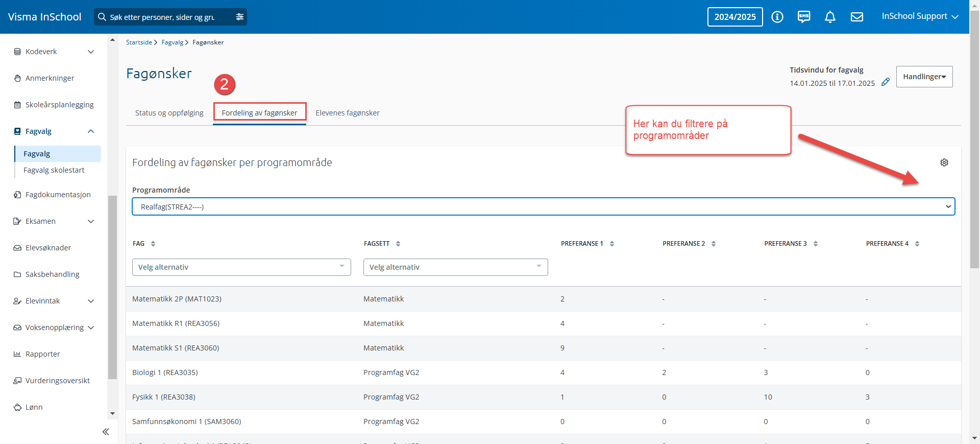The image size is (980, 444).
Task: Click the Rapporter chart icon
Action: [17, 354]
